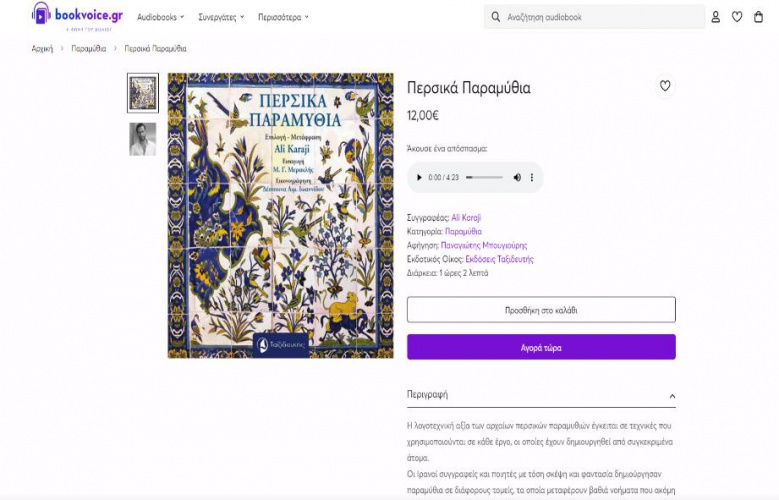Play the audiobook sample
The image size is (779, 500).
pyautogui.click(x=418, y=177)
